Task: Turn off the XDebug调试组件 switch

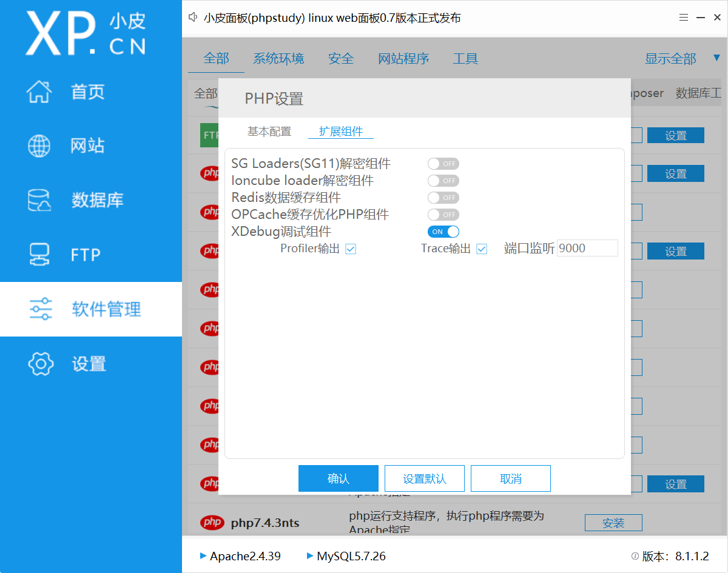Action: [x=443, y=232]
